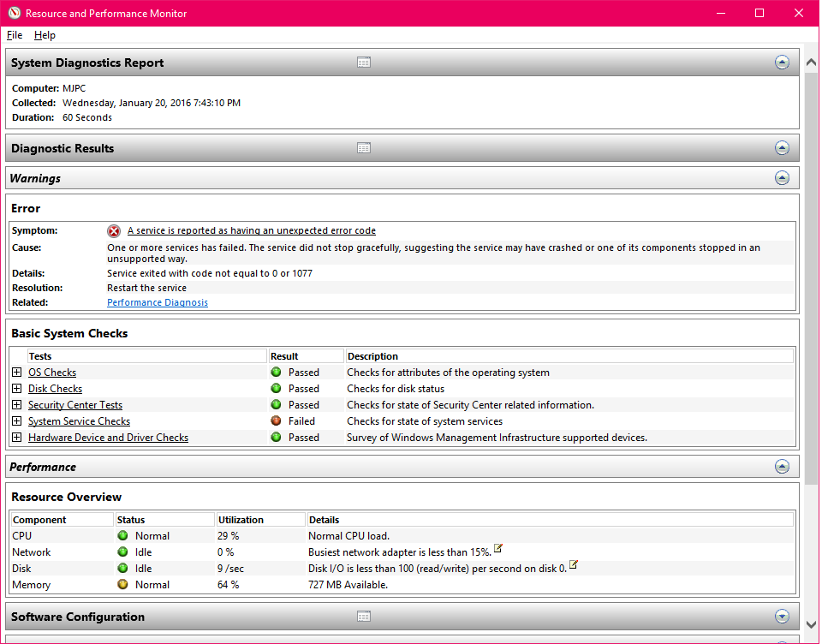The width and height of the screenshot is (822, 644).
Task: Open the System Service Checks link
Action: pyautogui.click(x=79, y=421)
